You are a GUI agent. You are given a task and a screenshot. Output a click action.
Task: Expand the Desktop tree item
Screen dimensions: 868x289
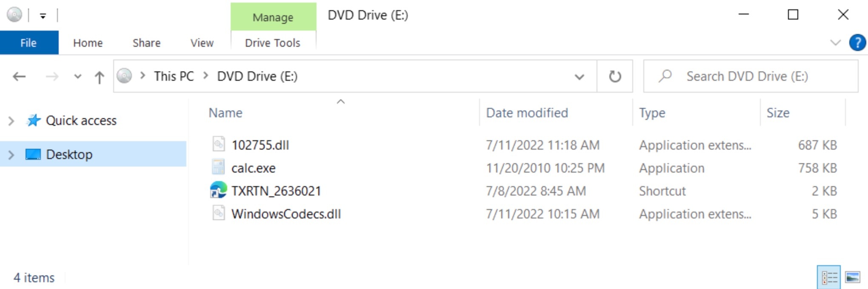pyautogui.click(x=11, y=154)
